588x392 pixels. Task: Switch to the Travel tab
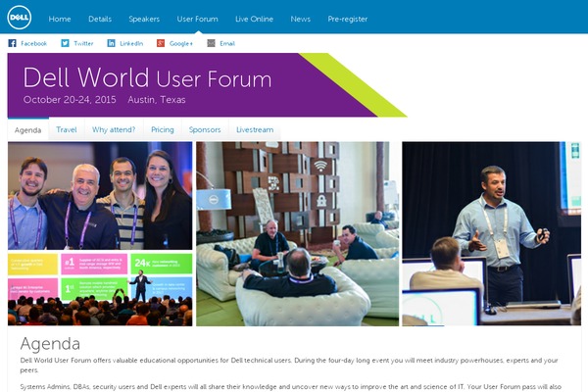click(67, 129)
